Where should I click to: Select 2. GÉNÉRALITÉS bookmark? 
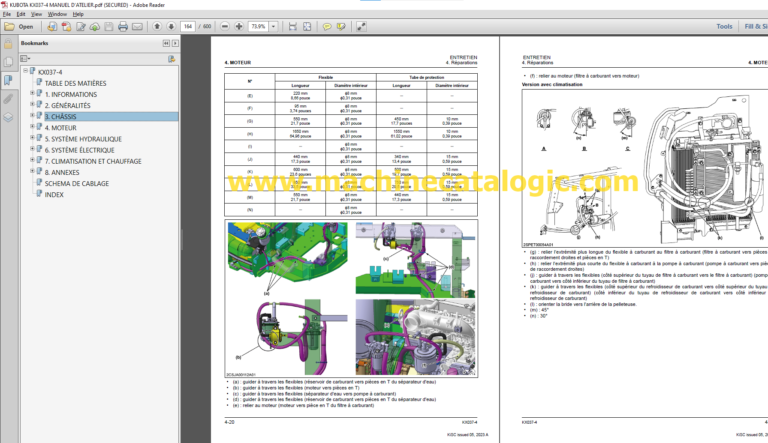pyautogui.click(x=68, y=105)
